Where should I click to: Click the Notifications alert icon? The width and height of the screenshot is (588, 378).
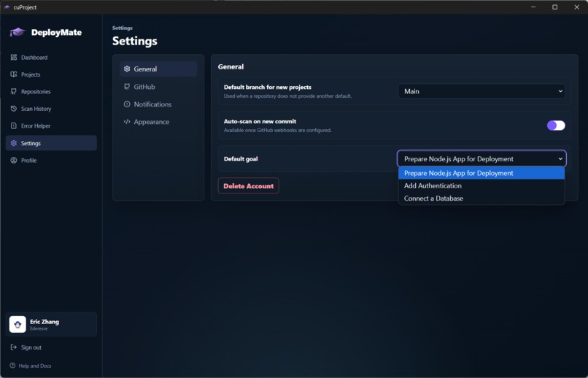point(127,104)
